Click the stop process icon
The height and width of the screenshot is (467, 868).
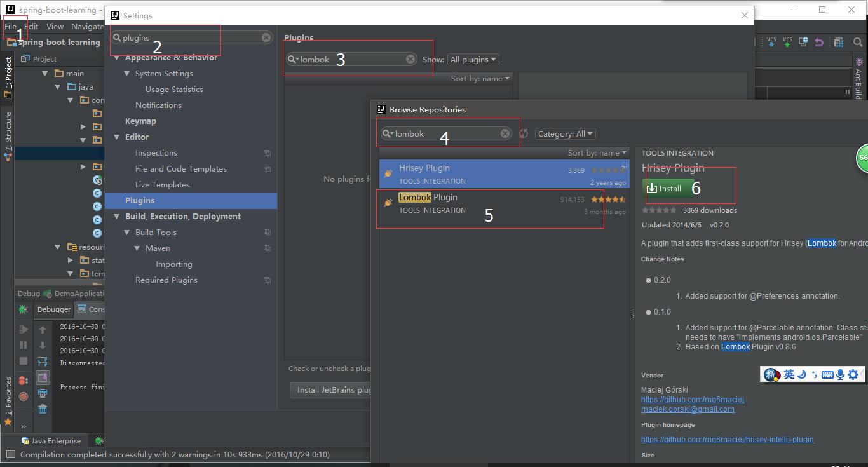pos(24,361)
